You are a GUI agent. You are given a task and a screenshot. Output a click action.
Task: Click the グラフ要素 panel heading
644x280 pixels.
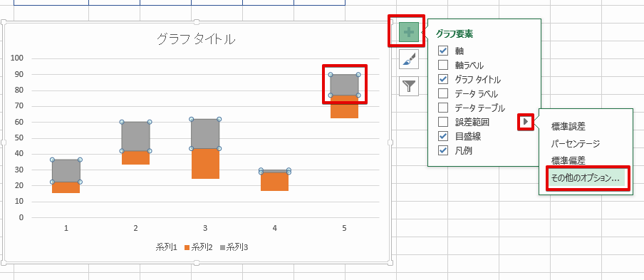coord(455,34)
